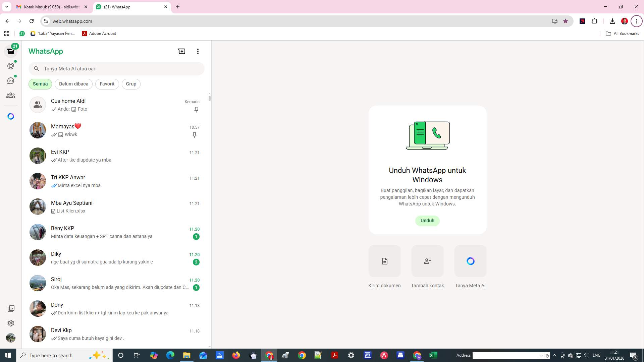Click the Tanya Meta AI tile
This screenshot has height=362, width=644.
470,261
